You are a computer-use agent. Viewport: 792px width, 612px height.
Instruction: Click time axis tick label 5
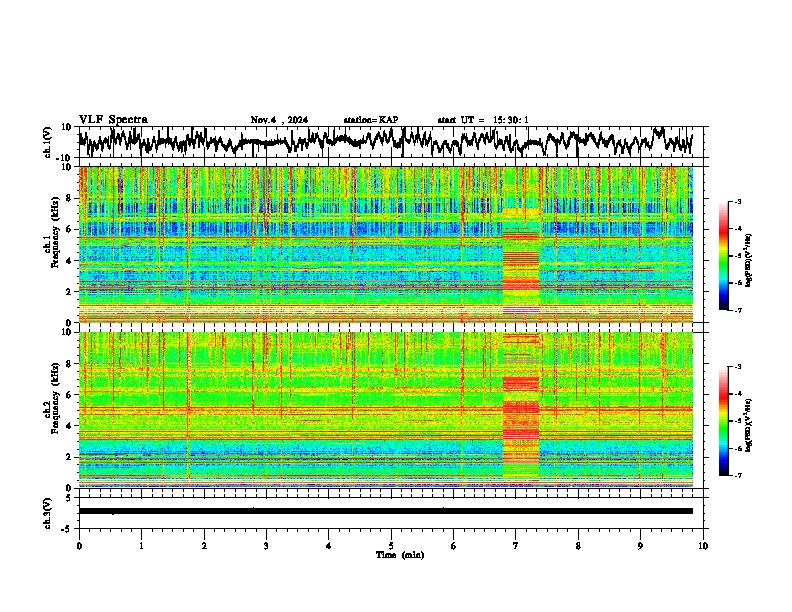[x=391, y=546]
